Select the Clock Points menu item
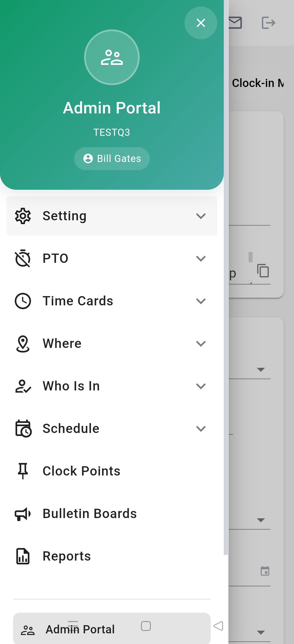Viewport: 294px width, 644px height. 81,471
